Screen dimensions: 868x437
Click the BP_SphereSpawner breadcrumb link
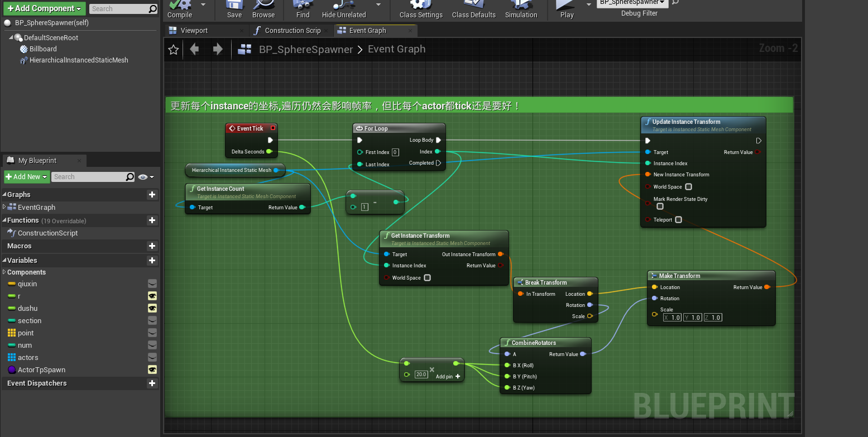[306, 49]
